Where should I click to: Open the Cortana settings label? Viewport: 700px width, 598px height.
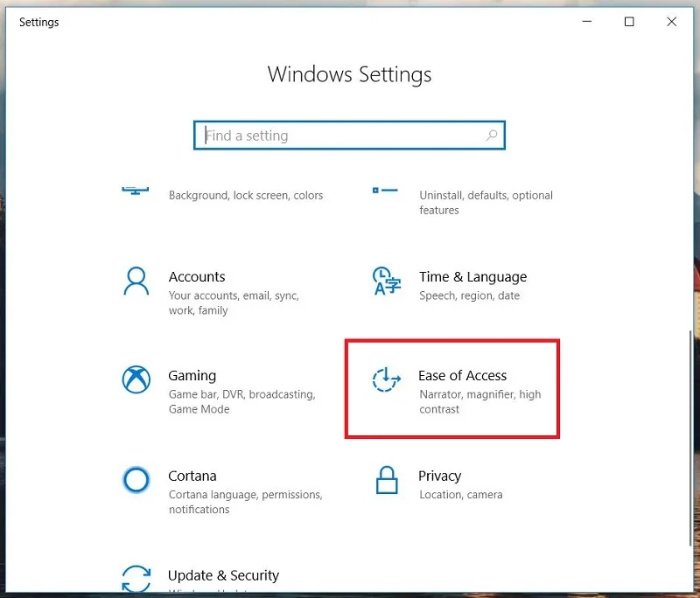click(x=192, y=476)
